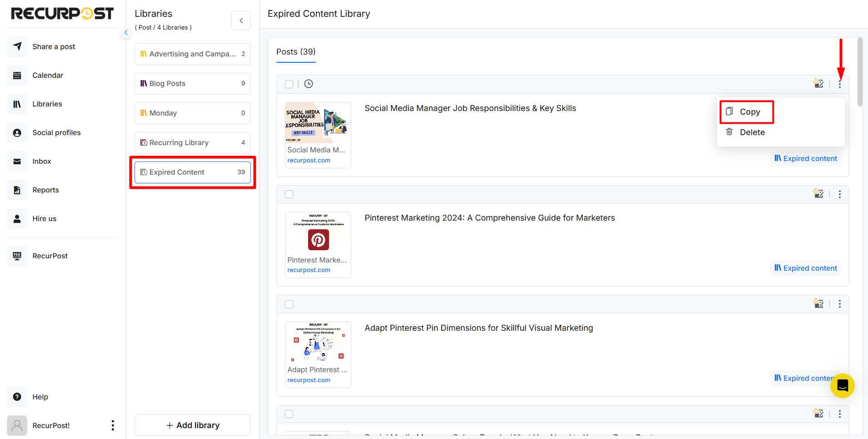Click the RecurPost logo
Viewport: 868px width, 439px height.
click(x=62, y=14)
